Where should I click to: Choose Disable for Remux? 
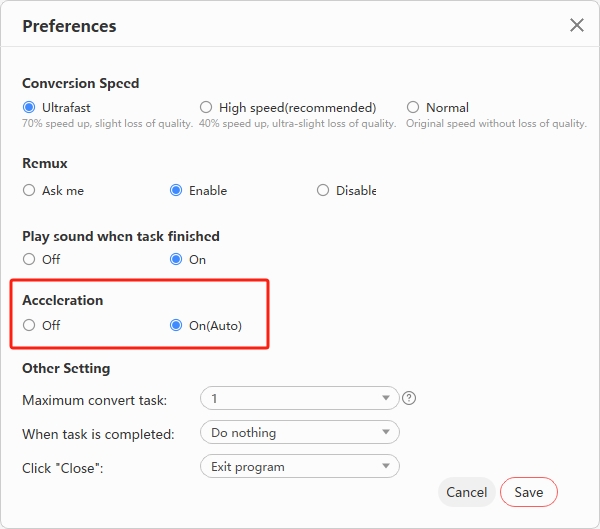click(323, 190)
